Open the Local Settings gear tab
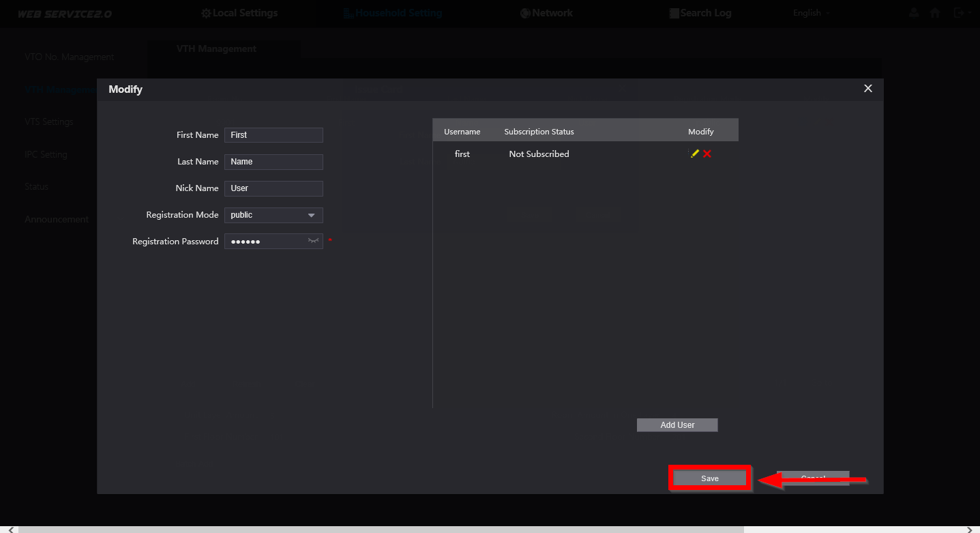 (239, 13)
